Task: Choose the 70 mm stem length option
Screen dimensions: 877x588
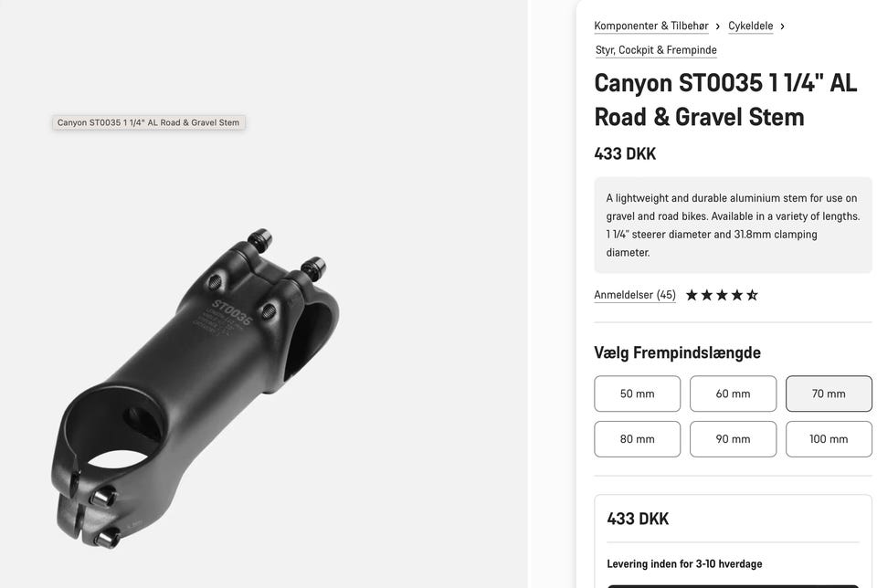Action: click(829, 394)
